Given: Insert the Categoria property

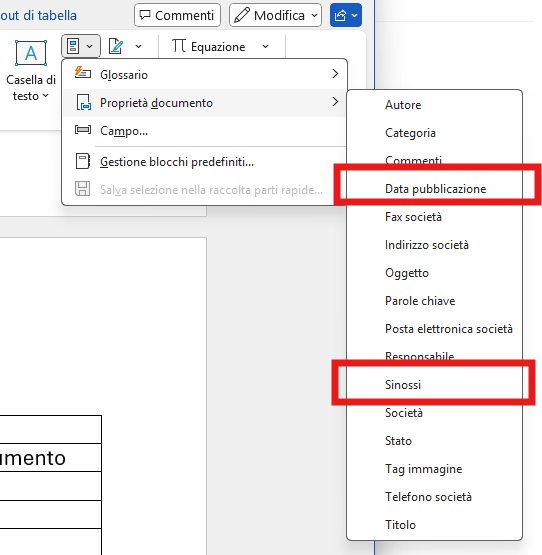Looking at the screenshot, I should coord(434,133).
